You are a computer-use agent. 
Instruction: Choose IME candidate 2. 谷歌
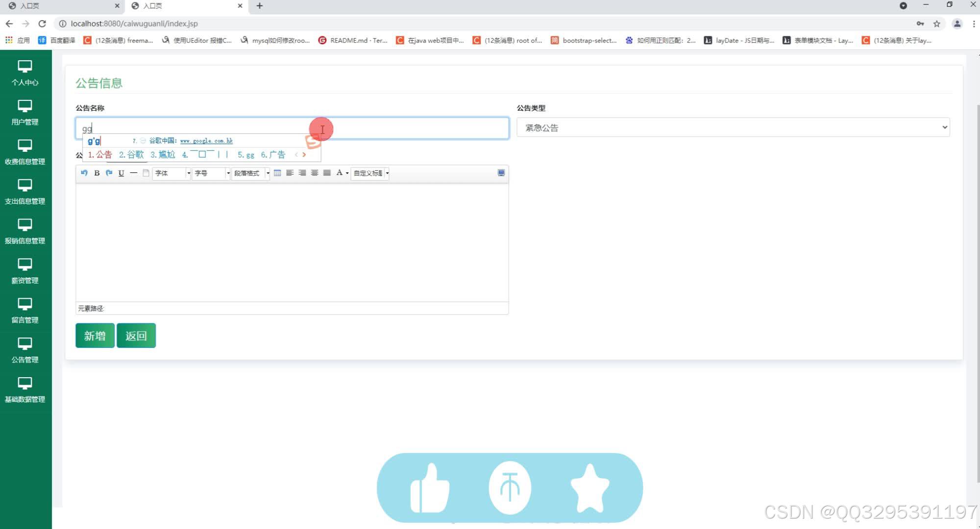(131, 154)
